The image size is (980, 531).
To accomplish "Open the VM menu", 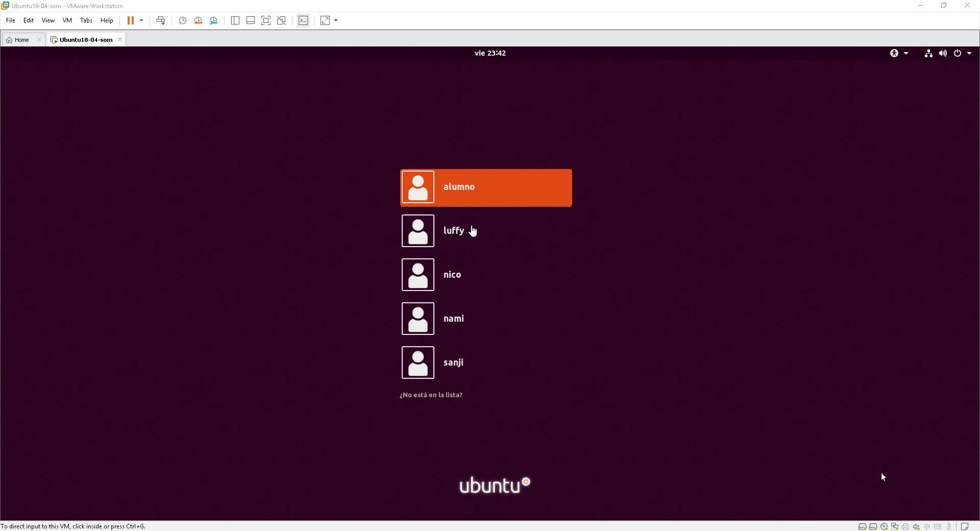I will 67,20.
